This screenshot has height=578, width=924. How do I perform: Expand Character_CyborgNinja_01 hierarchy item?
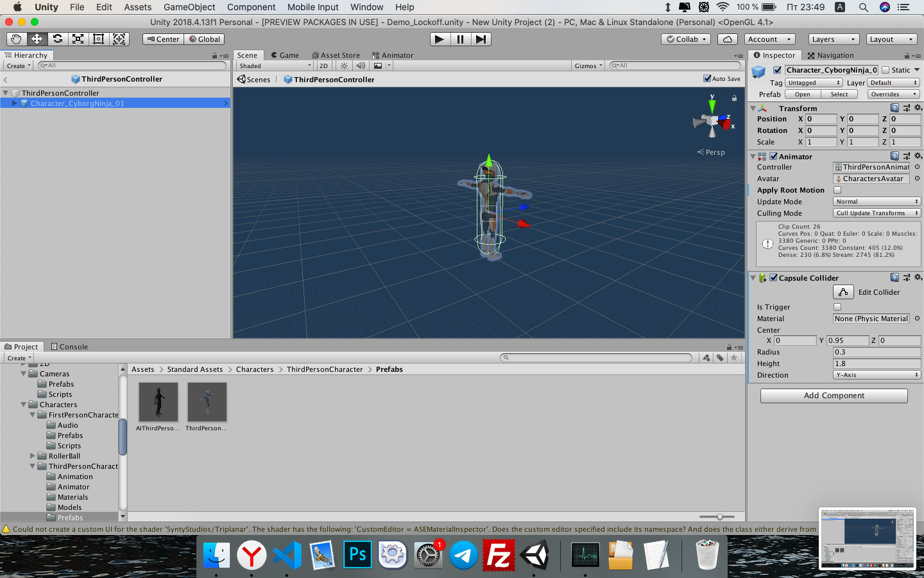click(x=15, y=103)
